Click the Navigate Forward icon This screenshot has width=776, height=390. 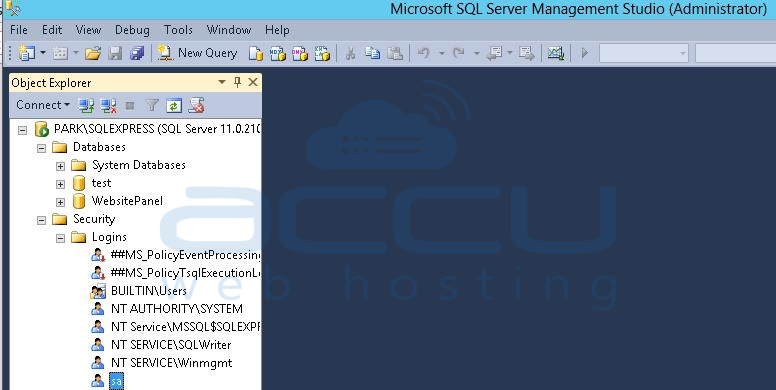click(527, 53)
